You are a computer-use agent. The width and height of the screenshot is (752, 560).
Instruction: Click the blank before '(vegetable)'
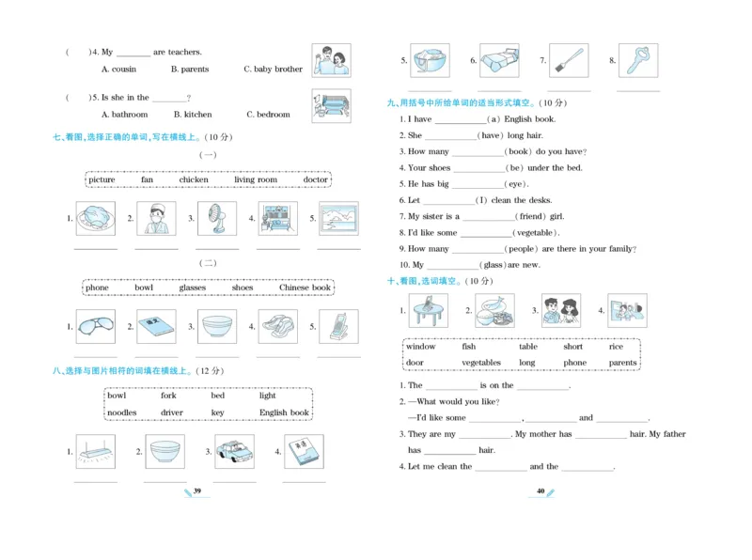[x=485, y=233]
